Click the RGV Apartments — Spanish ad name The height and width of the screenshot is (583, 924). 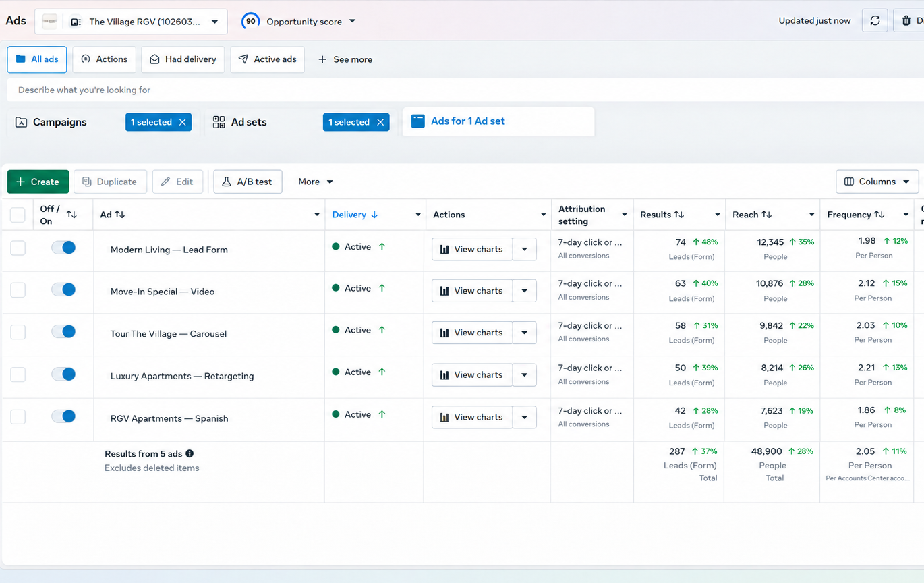[x=169, y=418]
